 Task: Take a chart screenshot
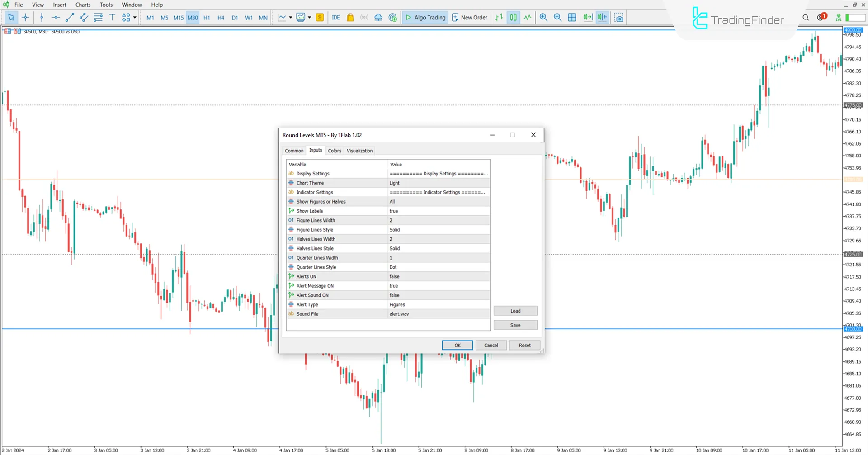click(619, 17)
